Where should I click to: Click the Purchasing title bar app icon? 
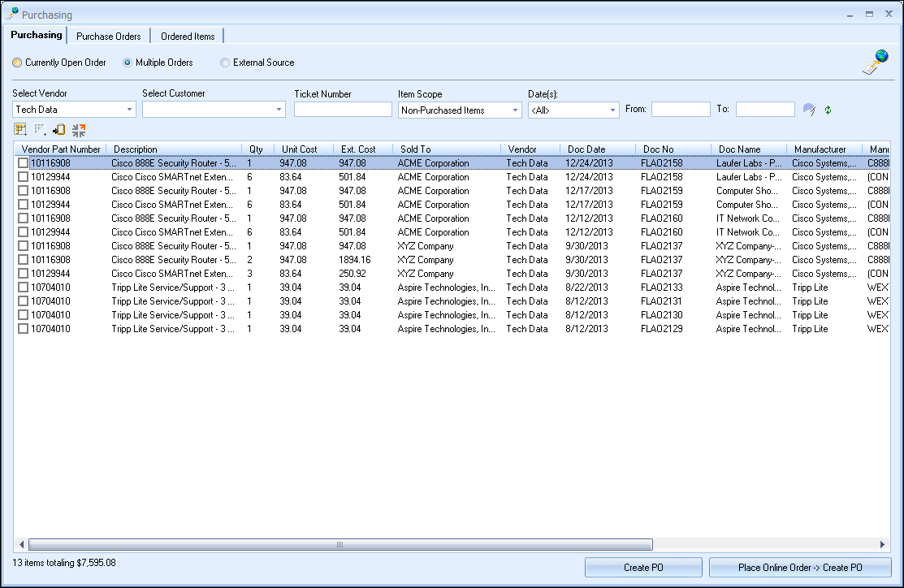(12, 14)
